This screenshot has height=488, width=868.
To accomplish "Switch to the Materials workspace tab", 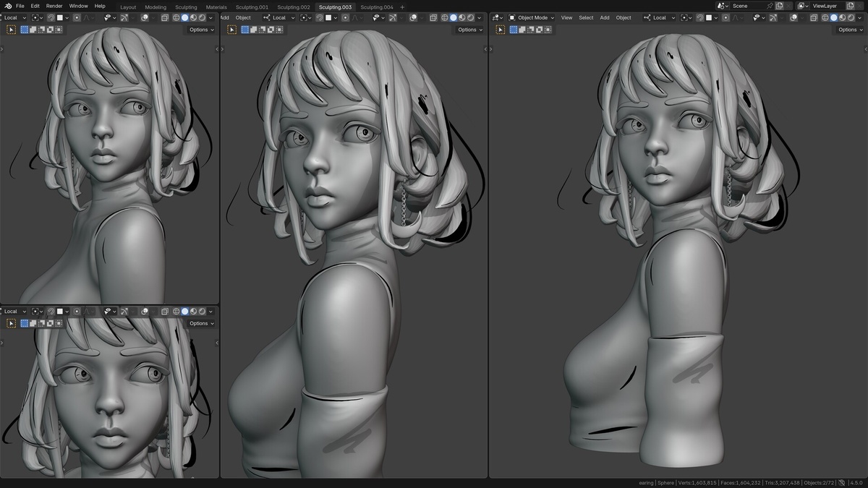I will tap(216, 7).
